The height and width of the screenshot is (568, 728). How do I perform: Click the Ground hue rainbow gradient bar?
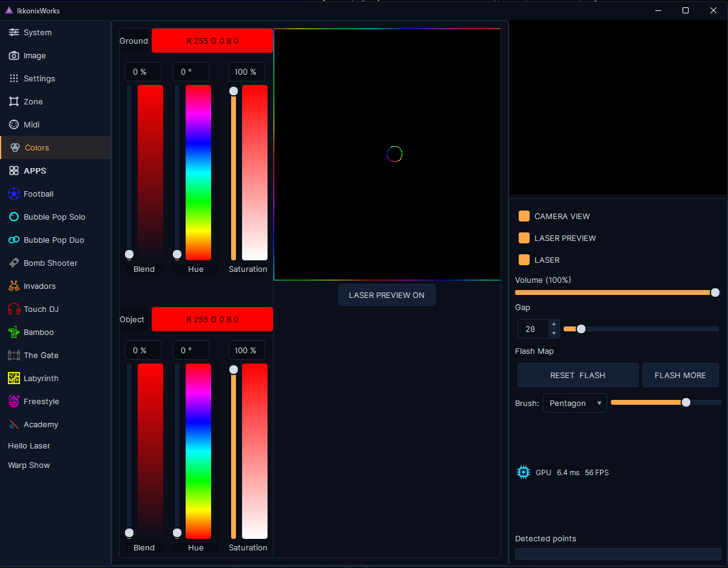pyautogui.click(x=198, y=172)
